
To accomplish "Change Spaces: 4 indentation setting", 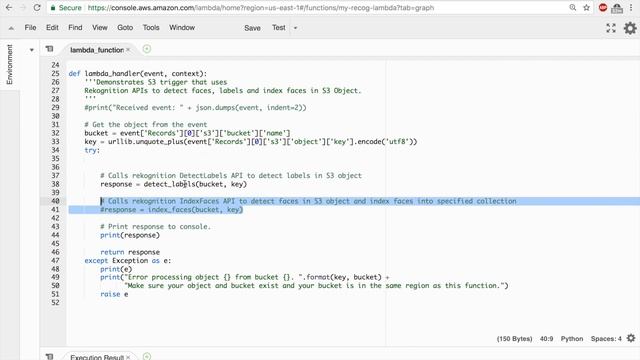I will coord(606,339).
